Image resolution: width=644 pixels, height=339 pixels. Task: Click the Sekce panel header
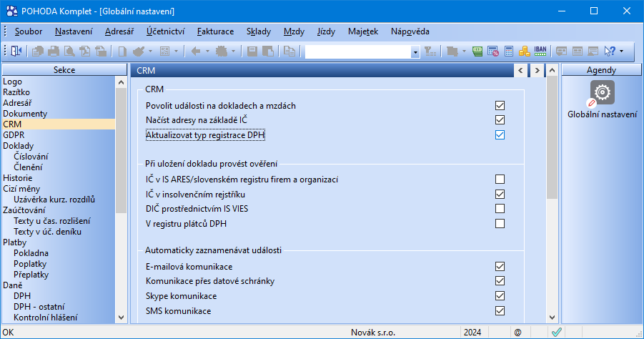point(64,70)
